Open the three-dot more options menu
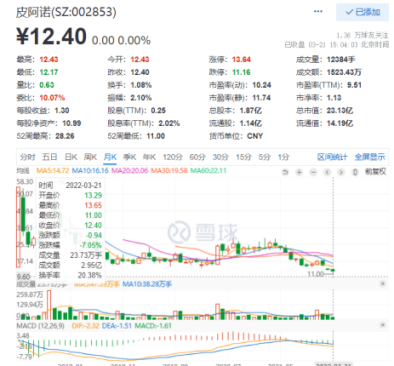Image resolution: width=394 pixels, height=366 pixels. tap(318, 12)
